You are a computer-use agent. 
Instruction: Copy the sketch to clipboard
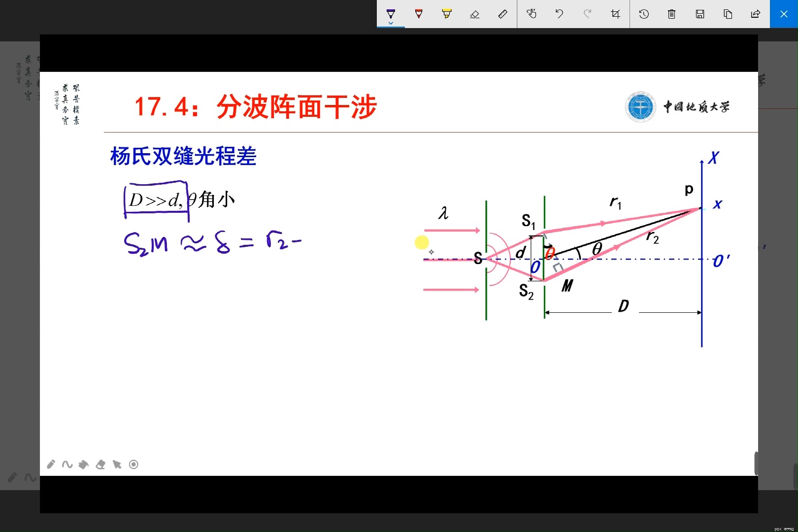[x=728, y=14]
